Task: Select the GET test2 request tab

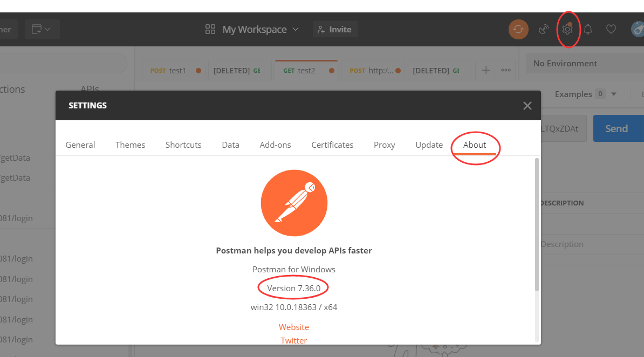Action: coord(306,71)
